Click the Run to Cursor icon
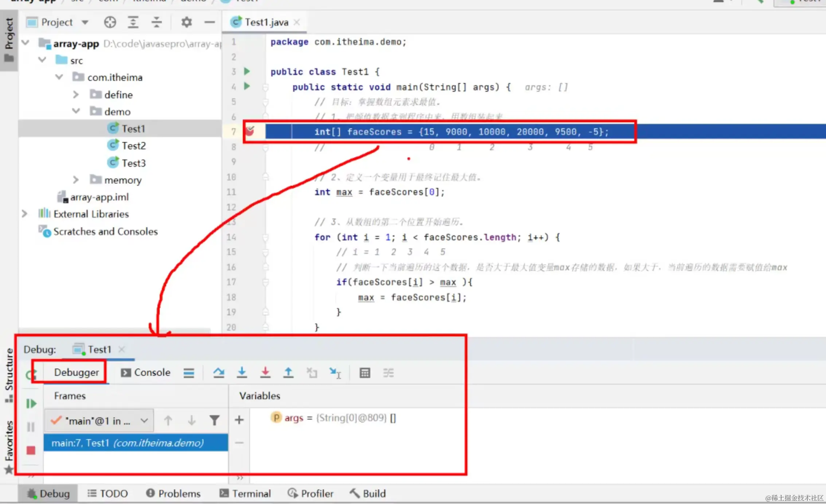The height and width of the screenshot is (504, 826). 335,373
